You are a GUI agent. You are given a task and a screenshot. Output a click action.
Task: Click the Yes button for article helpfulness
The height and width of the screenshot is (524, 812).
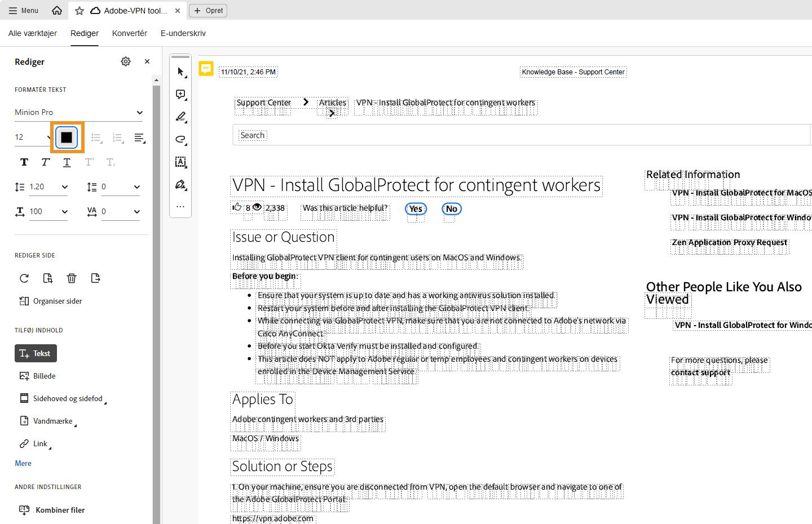(x=416, y=208)
